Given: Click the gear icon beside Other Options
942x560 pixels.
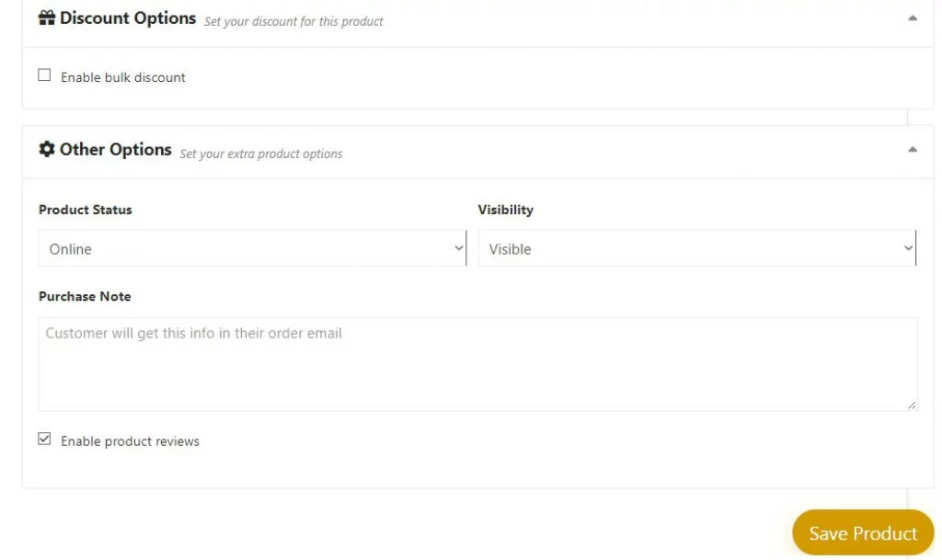Looking at the screenshot, I should point(47,149).
